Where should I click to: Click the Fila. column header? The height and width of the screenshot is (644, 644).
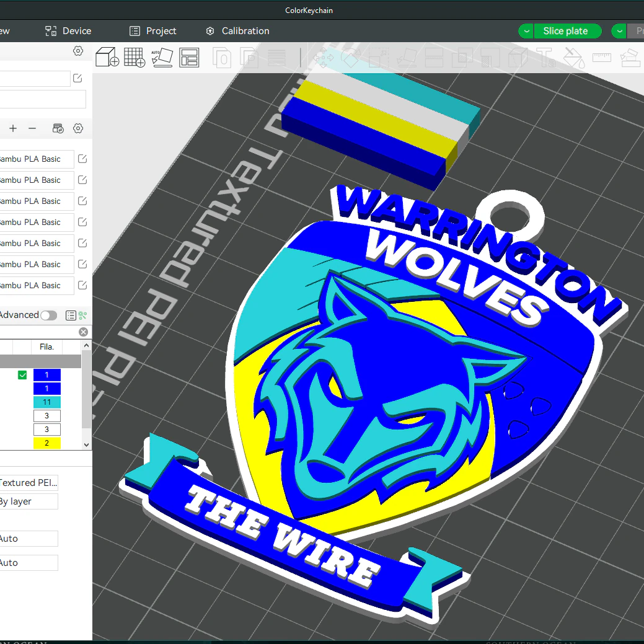click(x=47, y=347)
